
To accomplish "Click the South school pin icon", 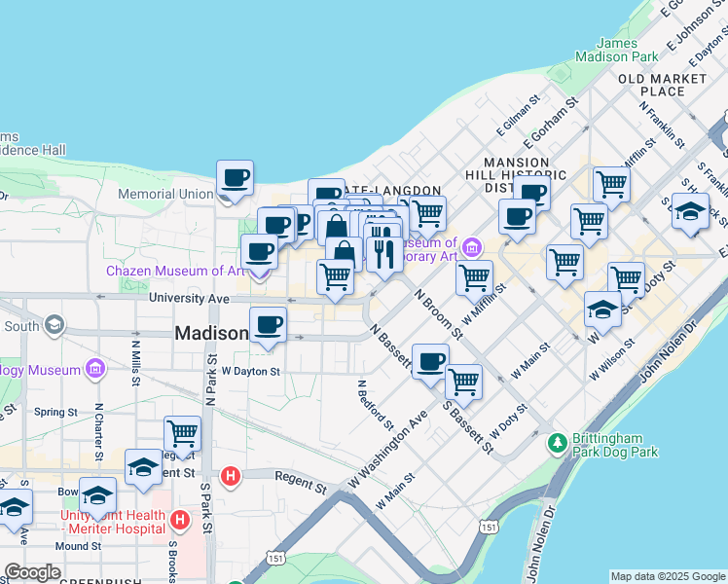I will (55, 325).
